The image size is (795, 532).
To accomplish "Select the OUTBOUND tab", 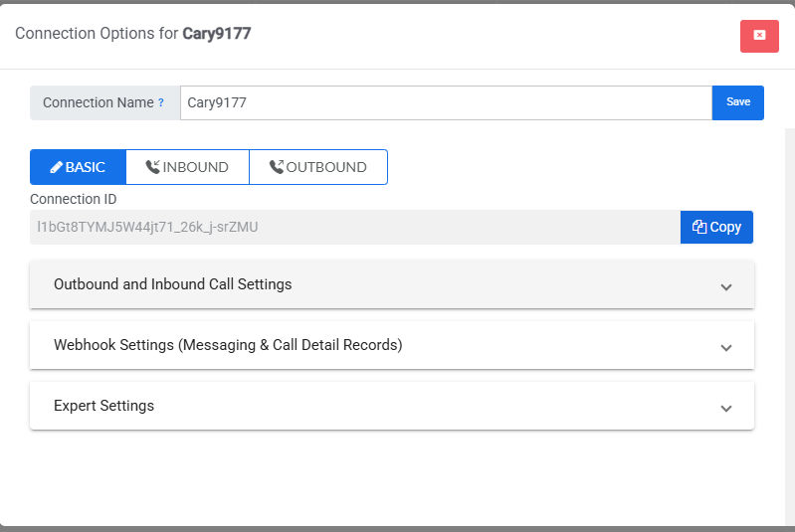I will [317, 167].
